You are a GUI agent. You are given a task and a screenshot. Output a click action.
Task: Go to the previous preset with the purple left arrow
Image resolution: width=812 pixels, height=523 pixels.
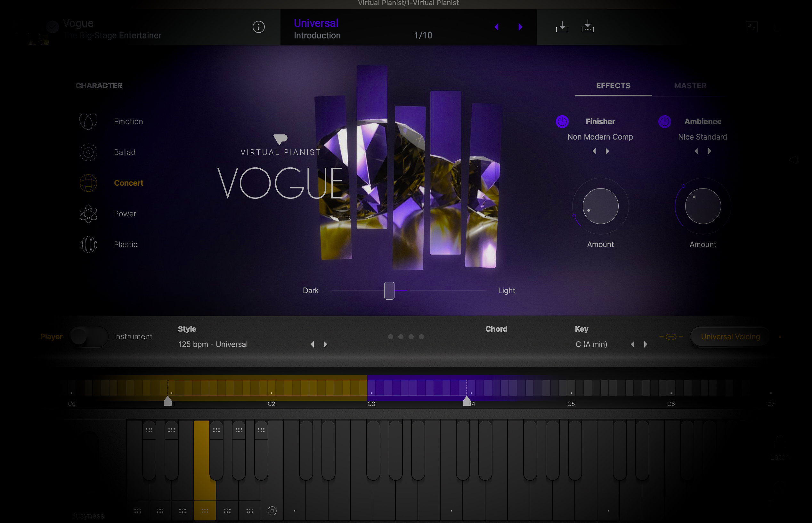497,27
